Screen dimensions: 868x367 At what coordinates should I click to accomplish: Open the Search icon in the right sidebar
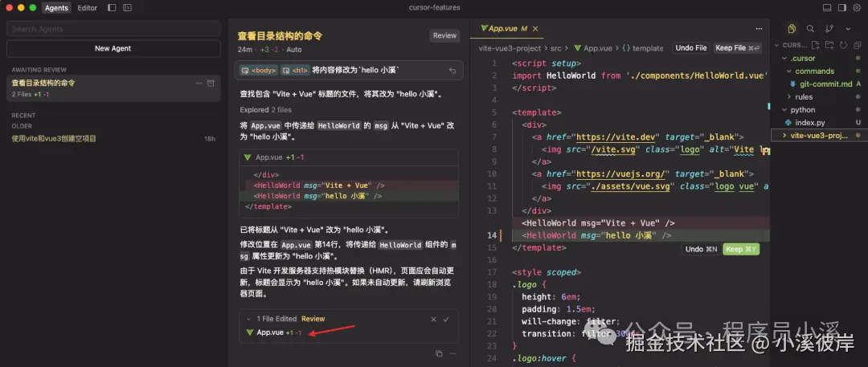[810, 28]
